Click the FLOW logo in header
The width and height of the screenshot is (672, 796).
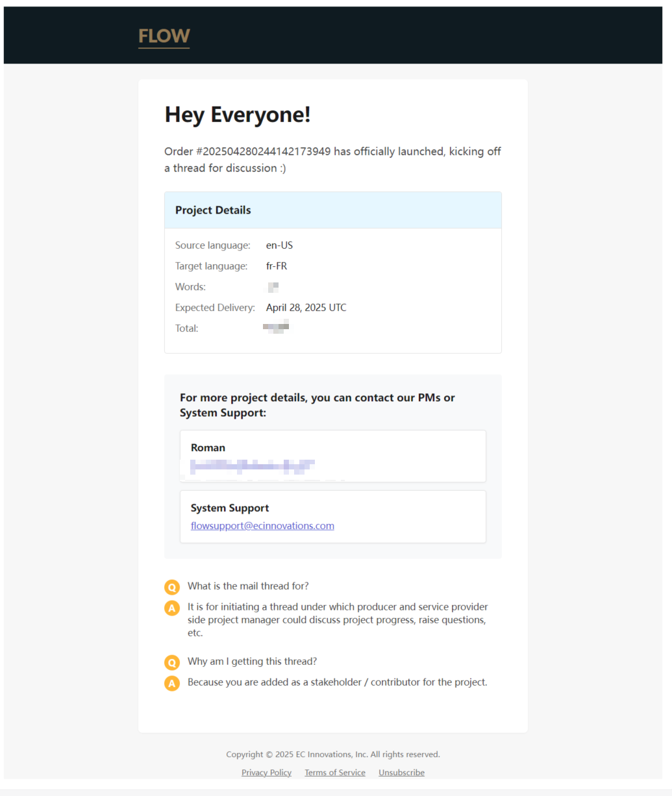[164, 36]
